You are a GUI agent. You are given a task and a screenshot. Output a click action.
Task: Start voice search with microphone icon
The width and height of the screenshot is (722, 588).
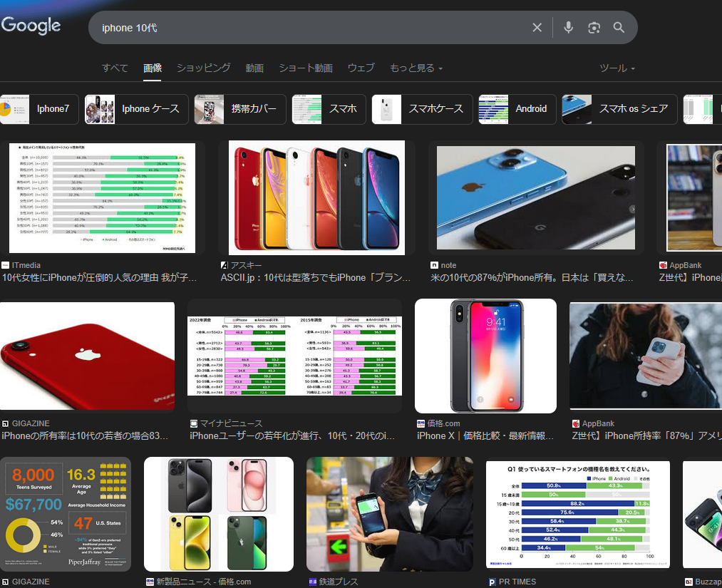[x=568, y=28]
